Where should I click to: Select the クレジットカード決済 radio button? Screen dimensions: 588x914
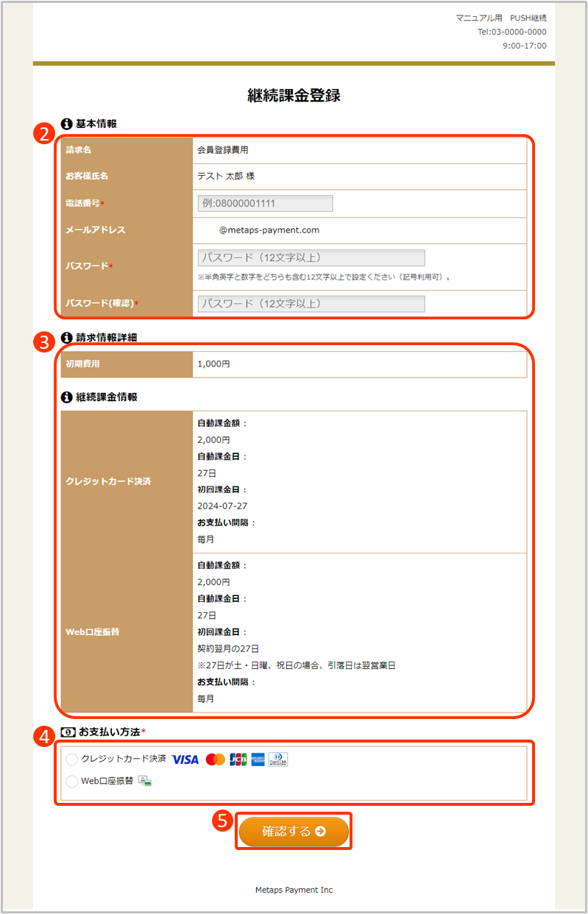tap(72, 759)
